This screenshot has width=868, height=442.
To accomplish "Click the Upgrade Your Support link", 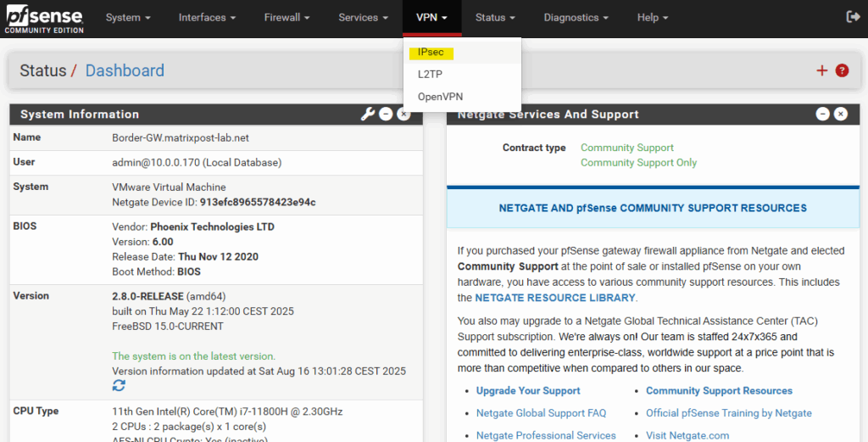I will point(528,390).
